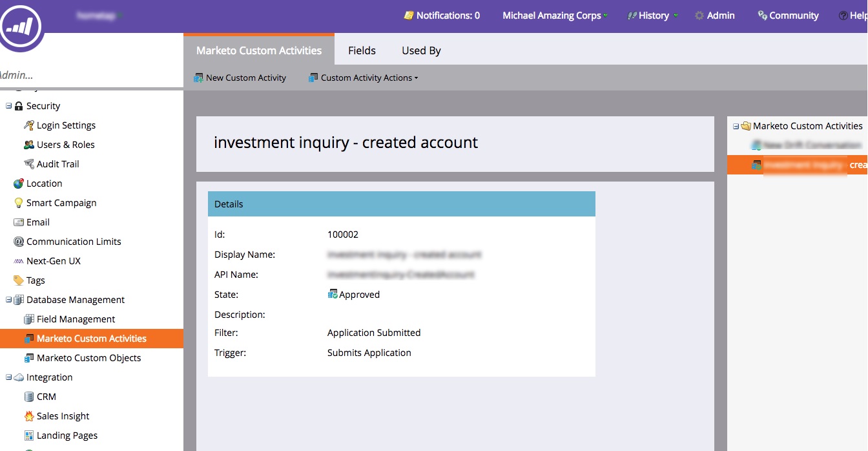Click the Marketo Custom Objects icon
Image resolution: width=868 pixels, height=451 pixels.
[29, 358]
